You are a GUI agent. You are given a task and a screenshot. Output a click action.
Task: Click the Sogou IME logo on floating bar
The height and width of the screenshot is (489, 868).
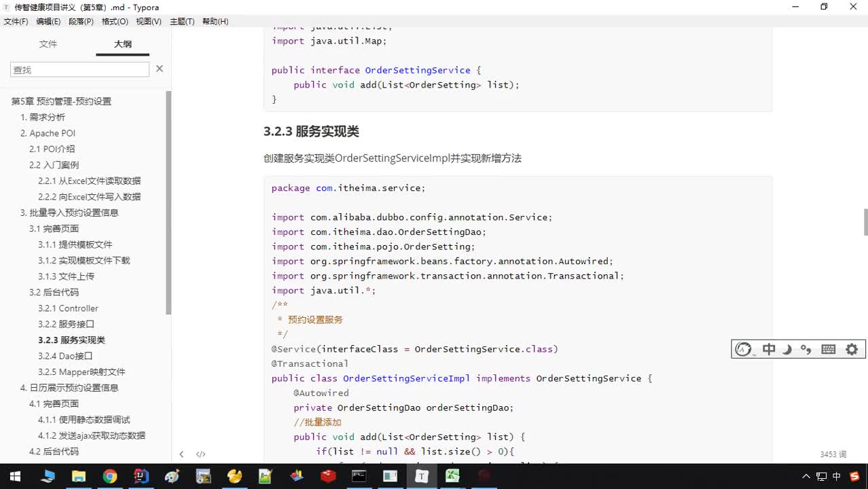pos(744,349)
